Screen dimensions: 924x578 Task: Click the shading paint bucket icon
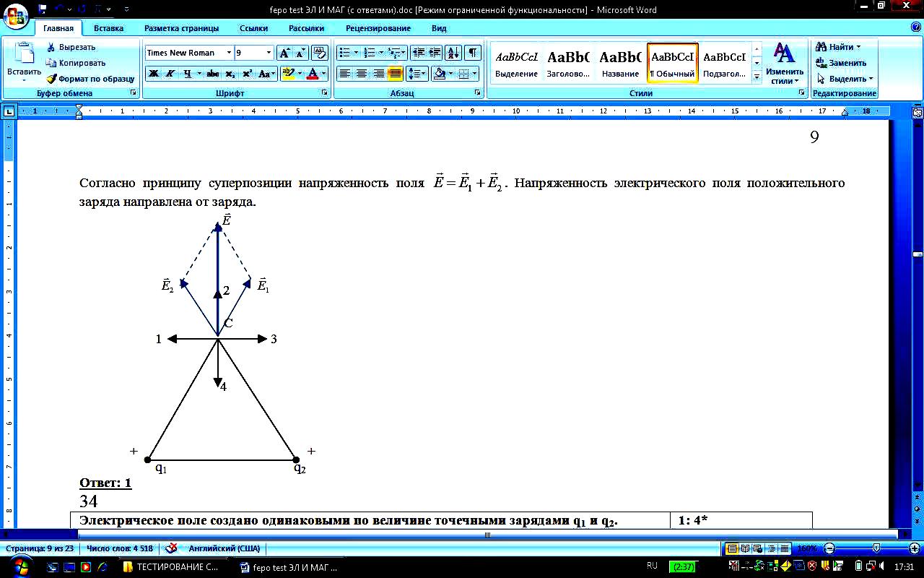point(438,74)
